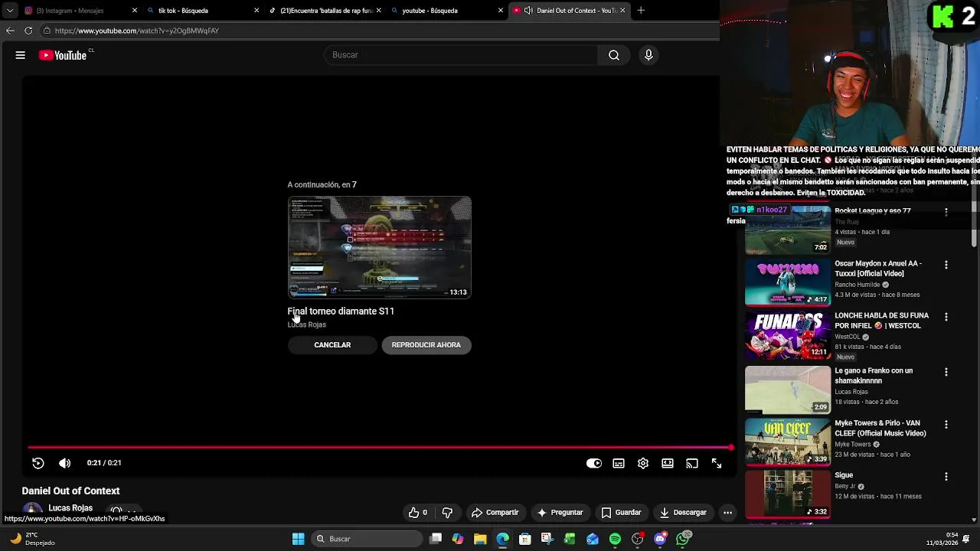Click the browser address bar URL

pos(137,31)
